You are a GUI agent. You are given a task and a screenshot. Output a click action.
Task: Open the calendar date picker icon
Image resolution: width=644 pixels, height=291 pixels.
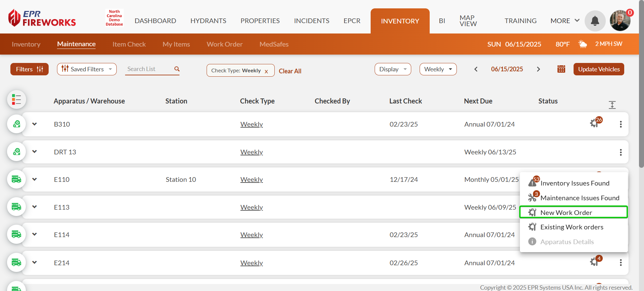pyautogui.click(x=561, y=69)
